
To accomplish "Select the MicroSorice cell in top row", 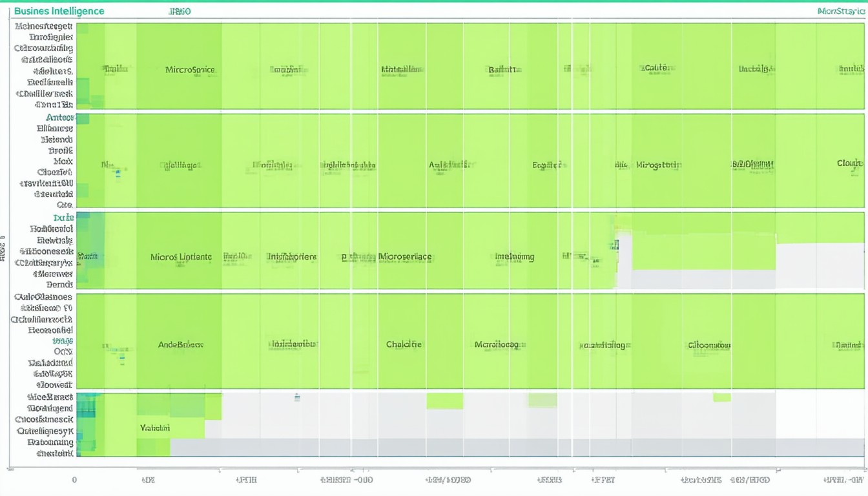I will [x=190, y=69].
